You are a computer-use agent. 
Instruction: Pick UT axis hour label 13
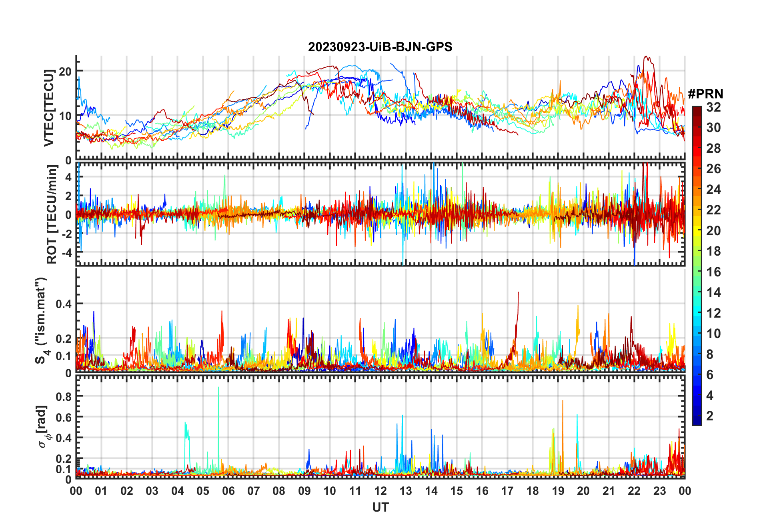coord(406,491)
